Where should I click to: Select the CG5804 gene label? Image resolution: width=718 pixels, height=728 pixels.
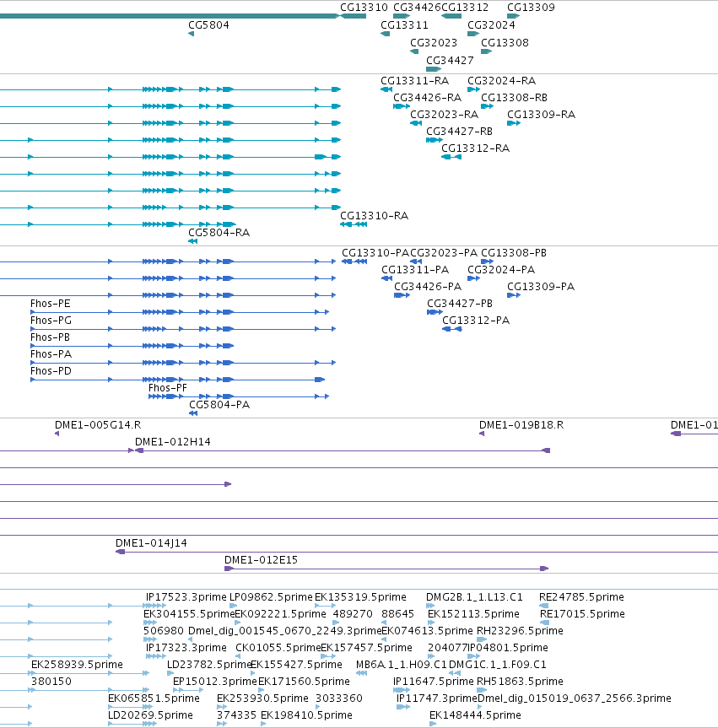pos(208,25)
